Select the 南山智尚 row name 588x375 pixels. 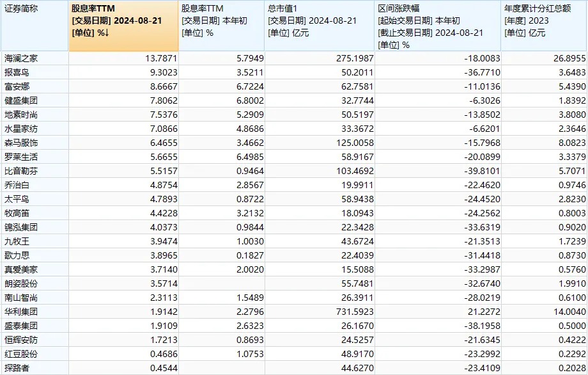tap(21, 298)
